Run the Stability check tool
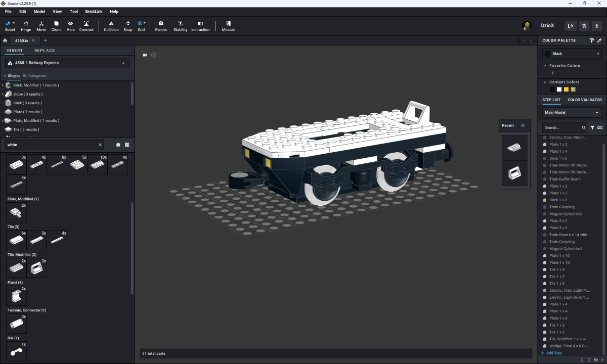607x364 pixels. [x=180, y=26]
